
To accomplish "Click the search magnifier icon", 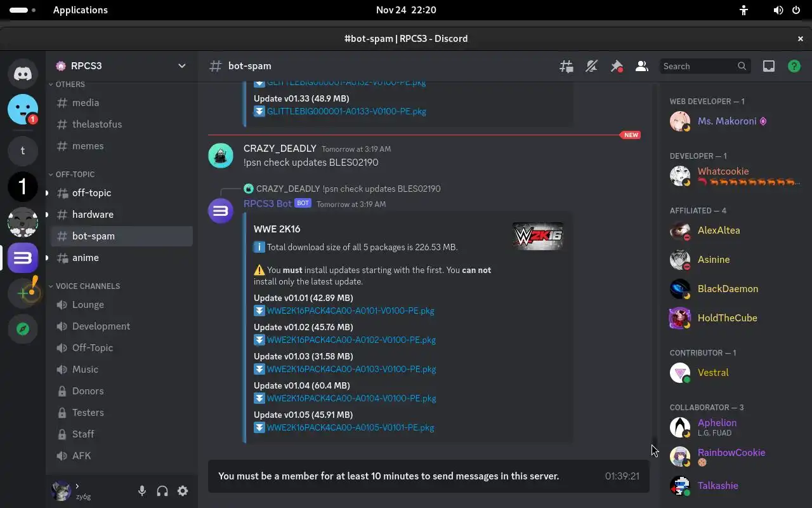I will pyautogui.click(x=742, y=66).
